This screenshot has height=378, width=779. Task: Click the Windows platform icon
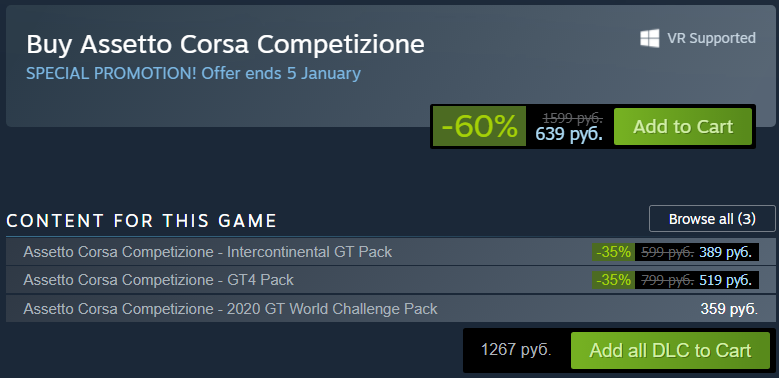point(650,38)
